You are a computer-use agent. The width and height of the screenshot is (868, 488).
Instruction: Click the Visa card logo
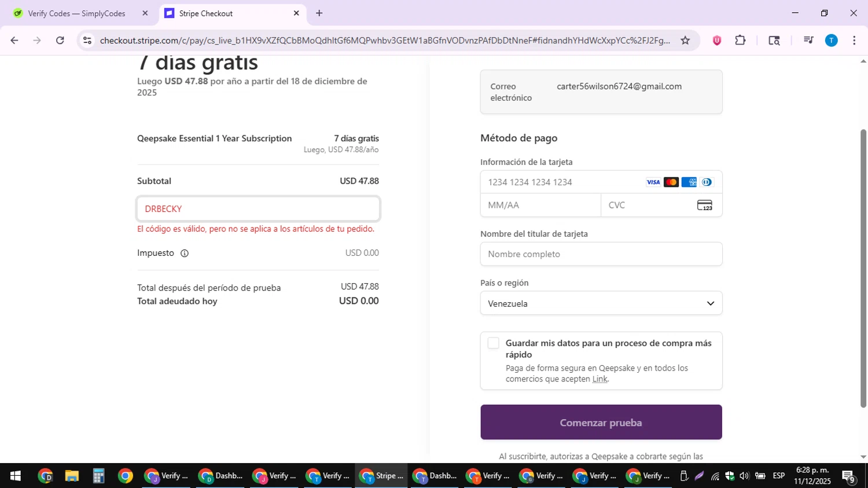653,182
